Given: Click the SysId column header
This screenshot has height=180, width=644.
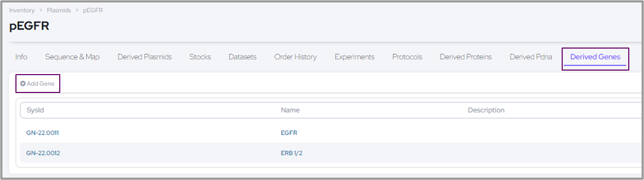Looking at the screenshot, I should [x=35, y=110].
